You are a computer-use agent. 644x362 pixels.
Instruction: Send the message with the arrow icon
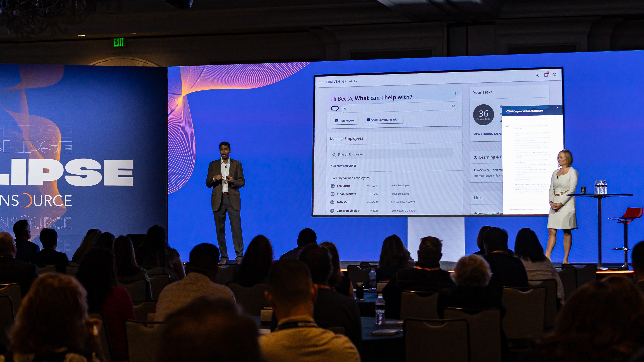pos(453,106)
